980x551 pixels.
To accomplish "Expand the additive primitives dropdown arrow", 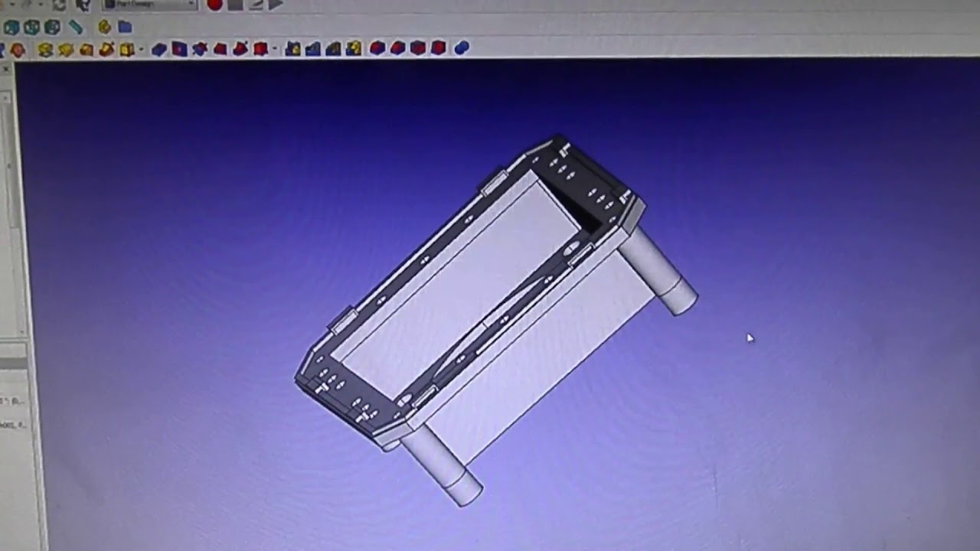I will [141, 50].
